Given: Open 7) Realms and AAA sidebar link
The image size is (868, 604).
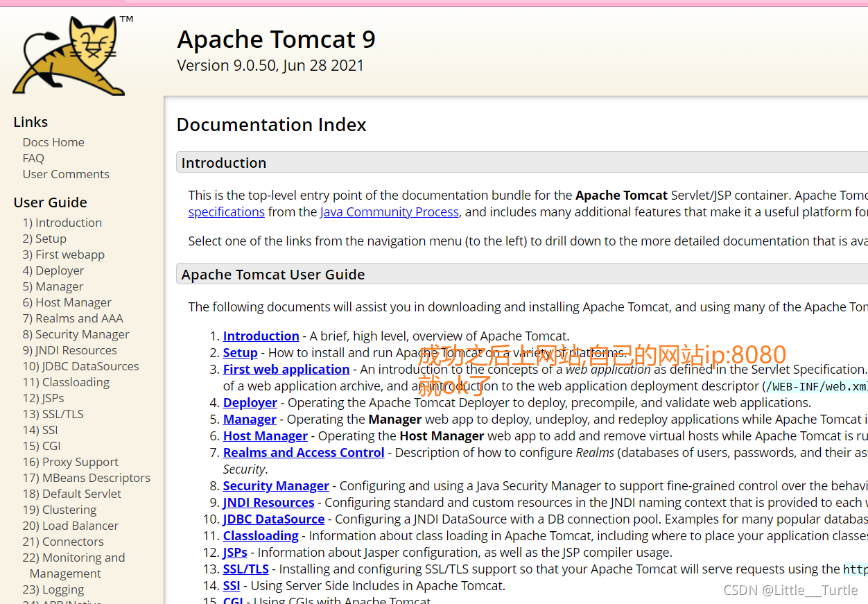Looking at the screenshot, I should (x=73, y=318).
